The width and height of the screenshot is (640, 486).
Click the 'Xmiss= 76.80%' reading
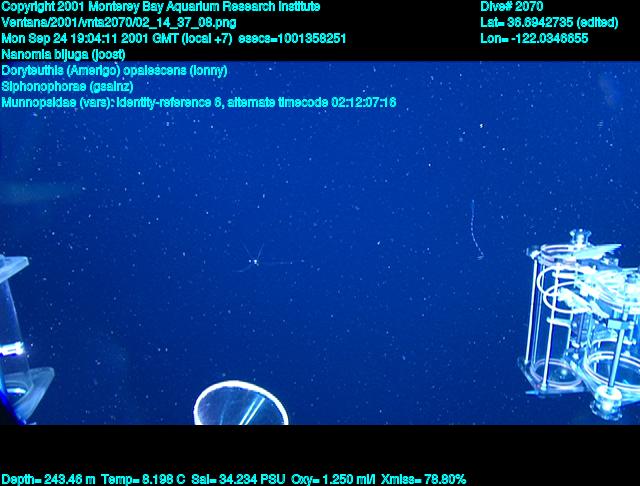click(x=423, y=479)
